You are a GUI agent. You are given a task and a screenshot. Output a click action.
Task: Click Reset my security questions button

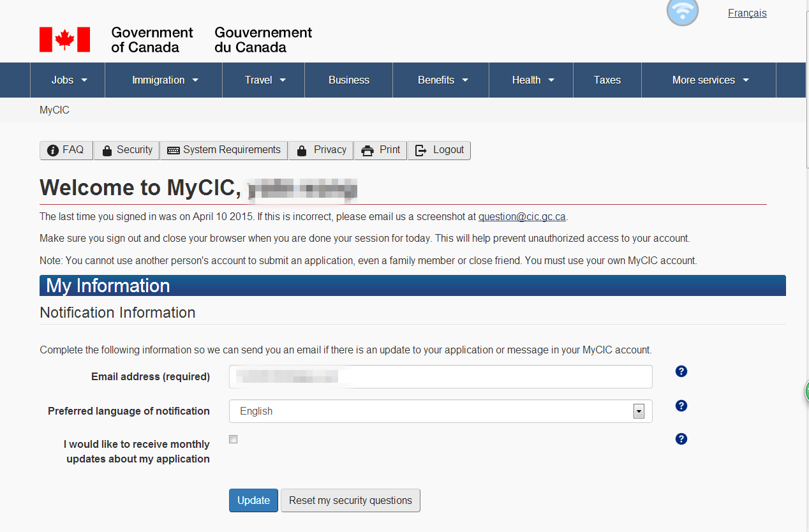pyautogui.click(x=350, y=500)
